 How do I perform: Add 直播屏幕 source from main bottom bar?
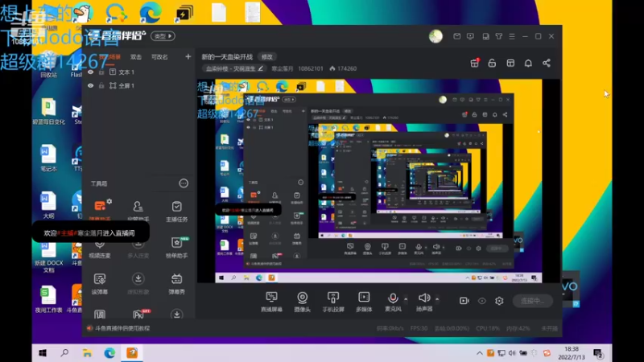click(x=271, y=302)
